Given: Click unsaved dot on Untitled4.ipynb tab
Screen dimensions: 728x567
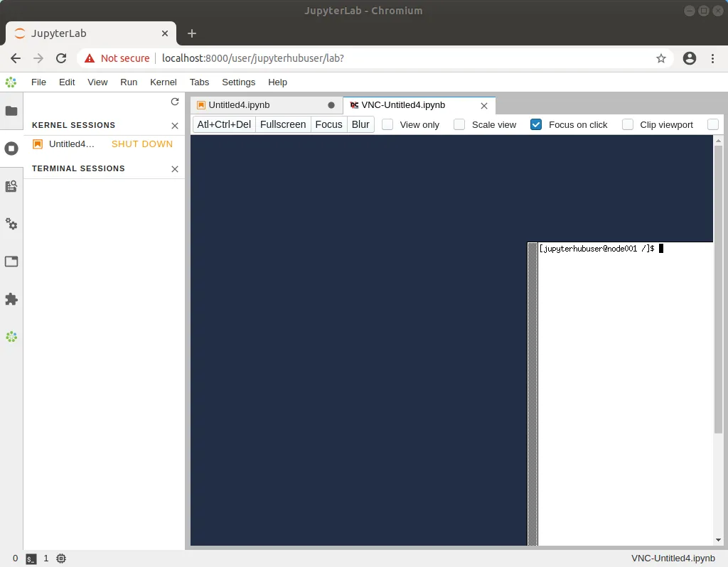Looking at the screenshot, I should point(331,105).
